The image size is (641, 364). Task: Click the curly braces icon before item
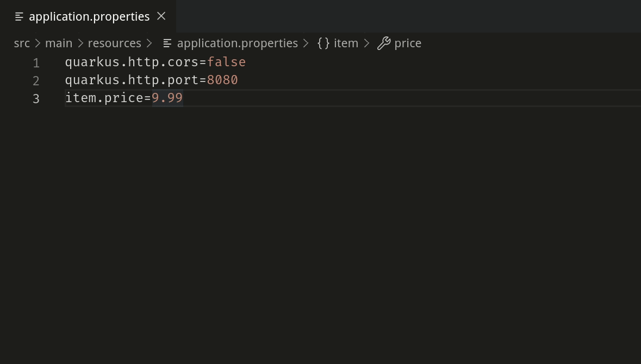[323, 43]
